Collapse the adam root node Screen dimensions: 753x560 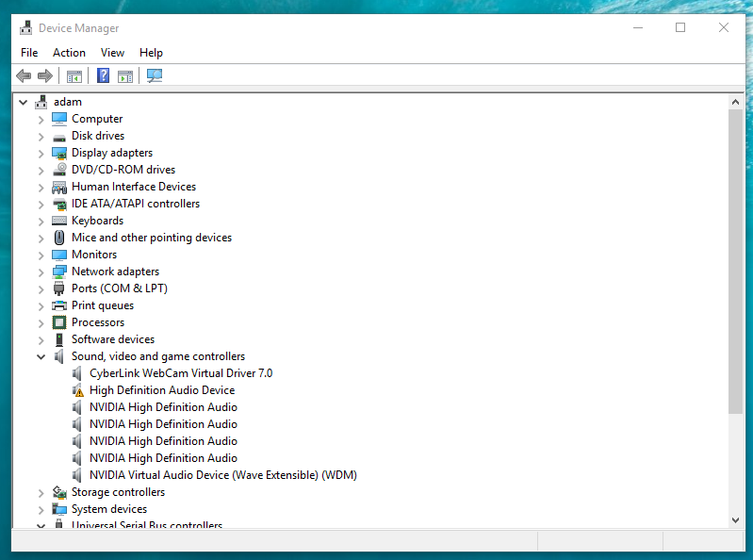(23, 102)
